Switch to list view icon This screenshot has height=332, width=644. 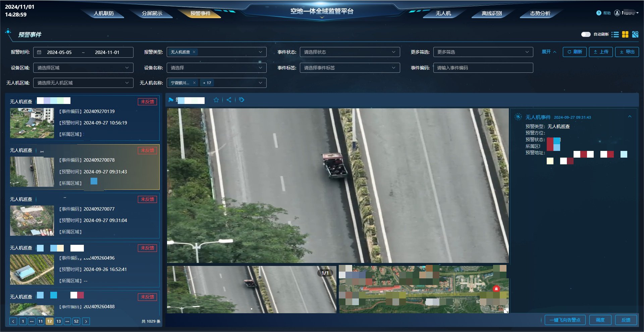click(x=615, y=35)
